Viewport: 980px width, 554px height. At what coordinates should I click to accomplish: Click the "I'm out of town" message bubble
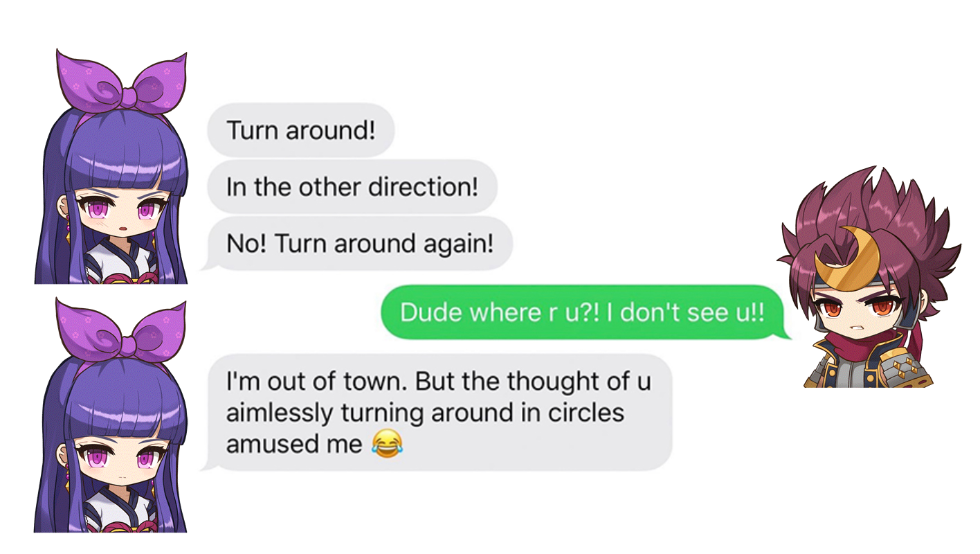440,412
